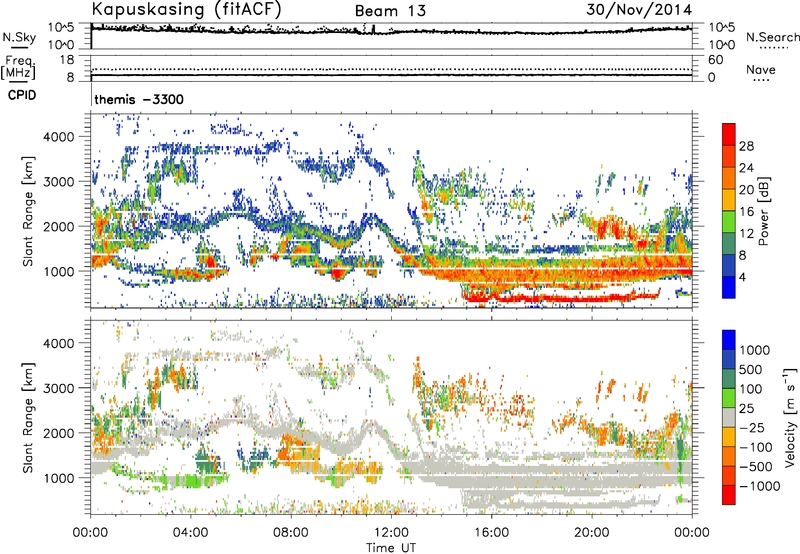Click the '28' power colorbar tick
This screenshot has height=554, width=800.
pyautogui.click(x=746, y=146)
